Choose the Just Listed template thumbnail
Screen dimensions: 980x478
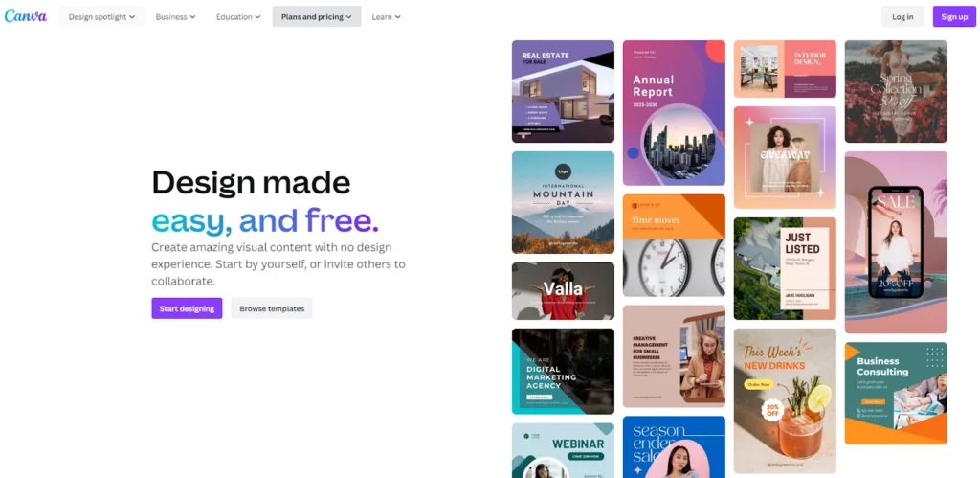tap(785, 269)
